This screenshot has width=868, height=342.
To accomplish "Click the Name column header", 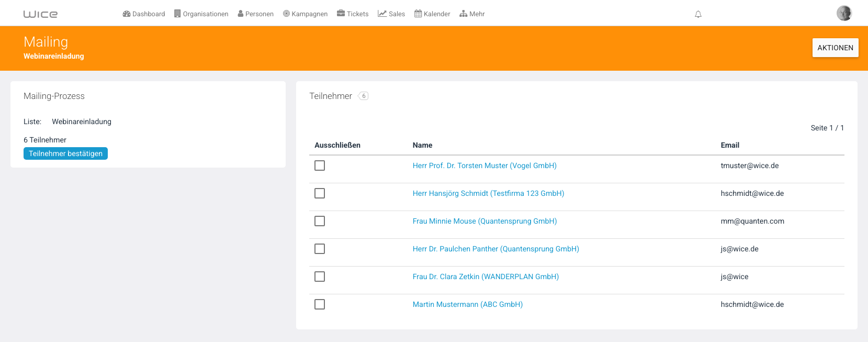I will (422, 145).
